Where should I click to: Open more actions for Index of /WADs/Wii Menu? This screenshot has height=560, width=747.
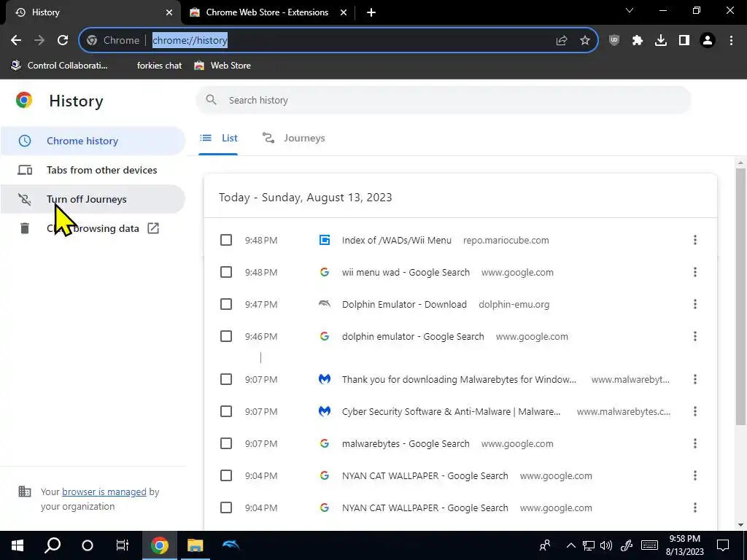695,240
